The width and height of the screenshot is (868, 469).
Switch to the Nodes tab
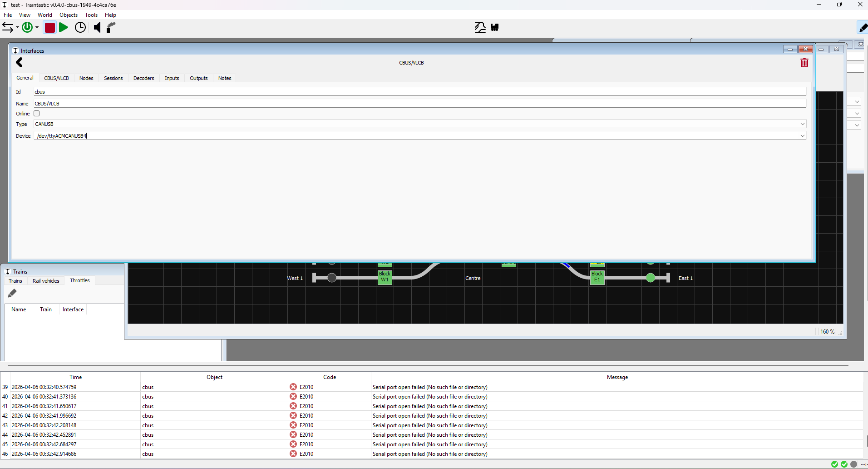[x=86, y=78]
